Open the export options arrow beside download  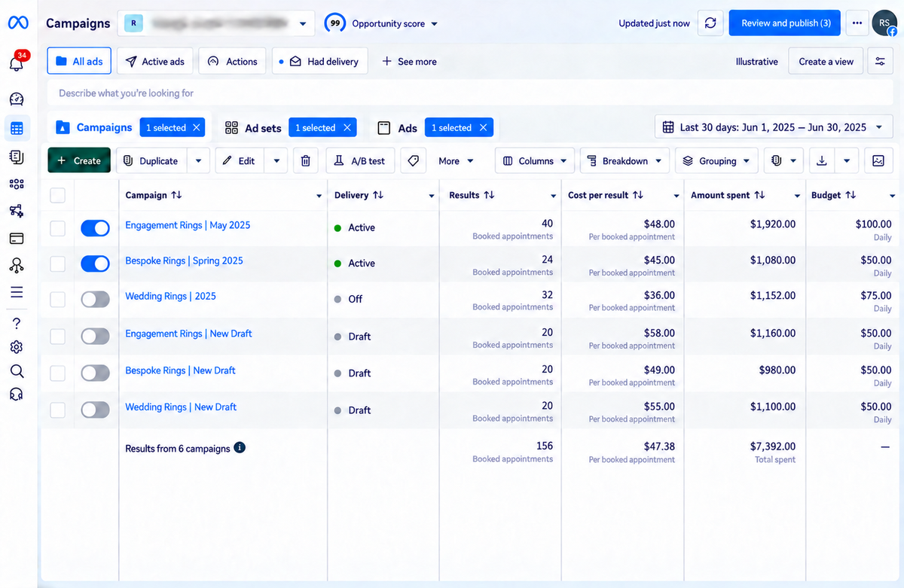click(847, 161)
